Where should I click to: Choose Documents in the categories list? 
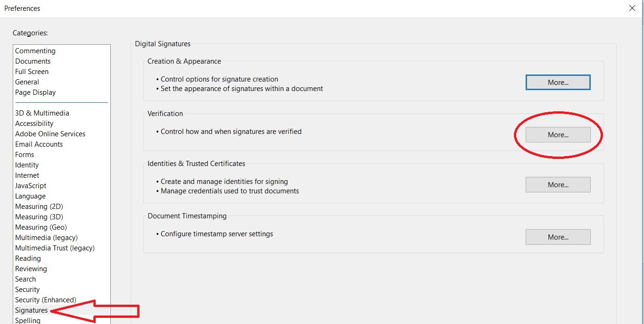(x=33, y=61)
